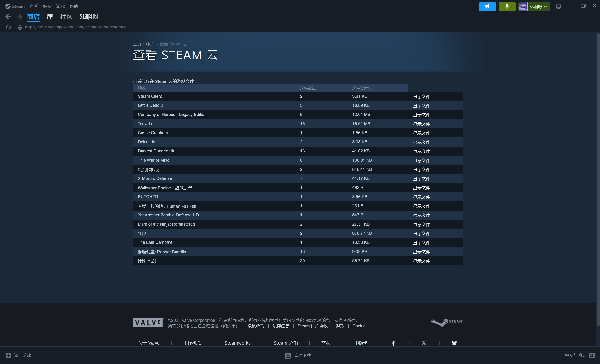Show files for Wallpaper Engine
Screen dimensions: 600x364
pos(421,188)
